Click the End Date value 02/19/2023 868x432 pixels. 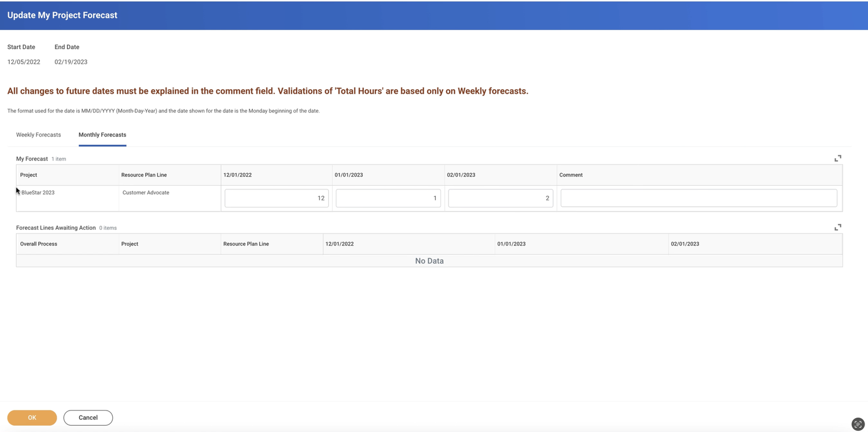71,61
